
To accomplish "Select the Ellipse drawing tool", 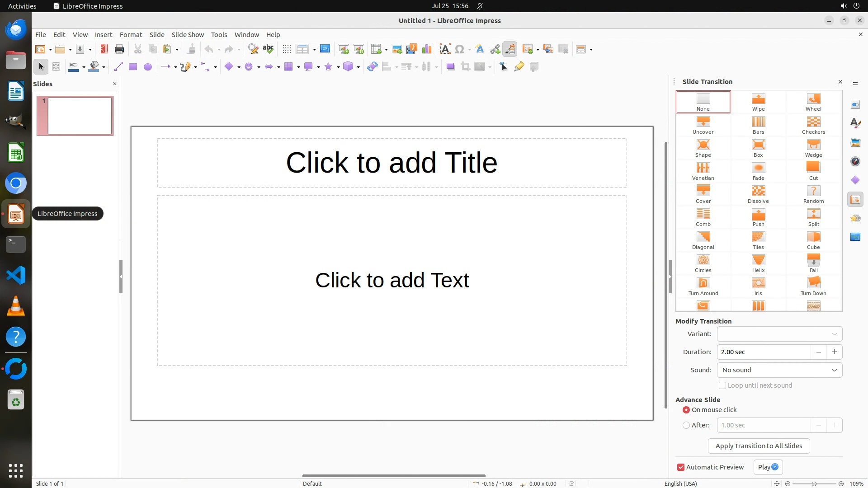I will [147, 67].
